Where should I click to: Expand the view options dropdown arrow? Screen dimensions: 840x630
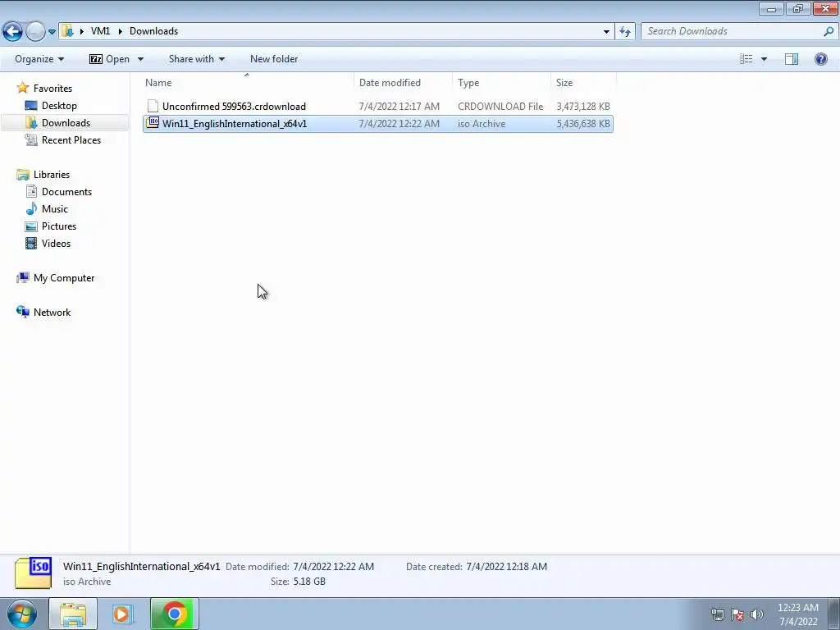[x=764, y=59]
